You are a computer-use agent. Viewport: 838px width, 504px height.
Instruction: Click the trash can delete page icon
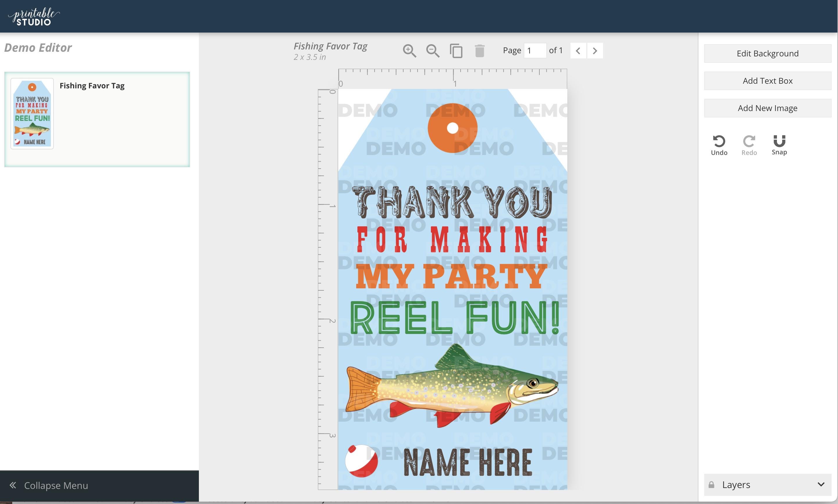[x=480, y=51]
